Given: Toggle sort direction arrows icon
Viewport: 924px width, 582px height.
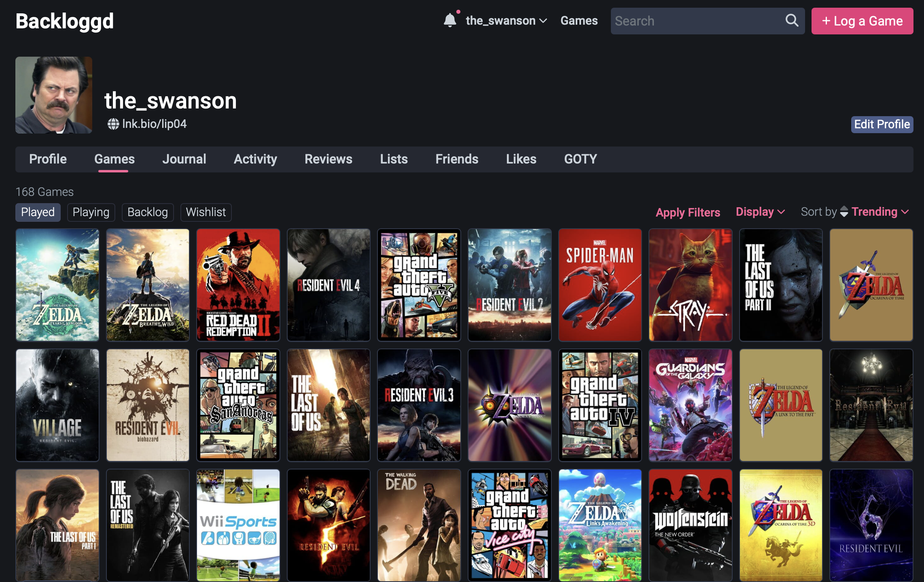Looking at the screenshot, I should tap(844, 212).
